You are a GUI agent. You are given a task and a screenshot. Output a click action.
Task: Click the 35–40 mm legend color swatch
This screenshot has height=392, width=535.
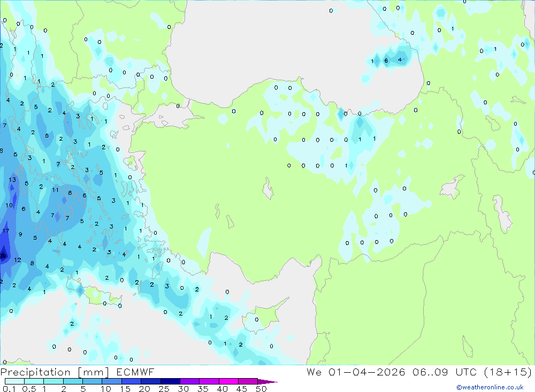coord(209,381)
